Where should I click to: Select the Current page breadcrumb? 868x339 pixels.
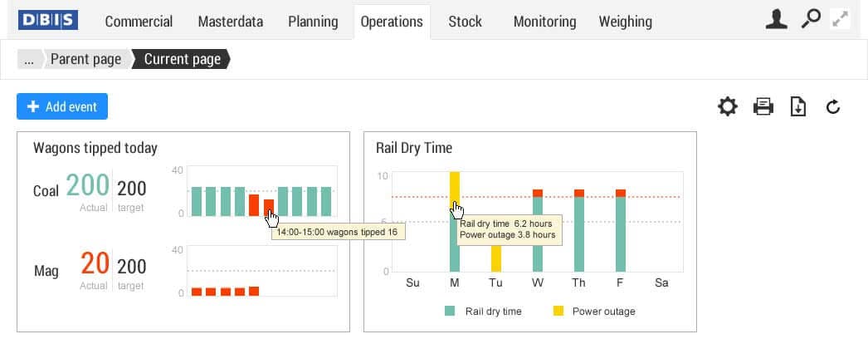coord(182,59)
